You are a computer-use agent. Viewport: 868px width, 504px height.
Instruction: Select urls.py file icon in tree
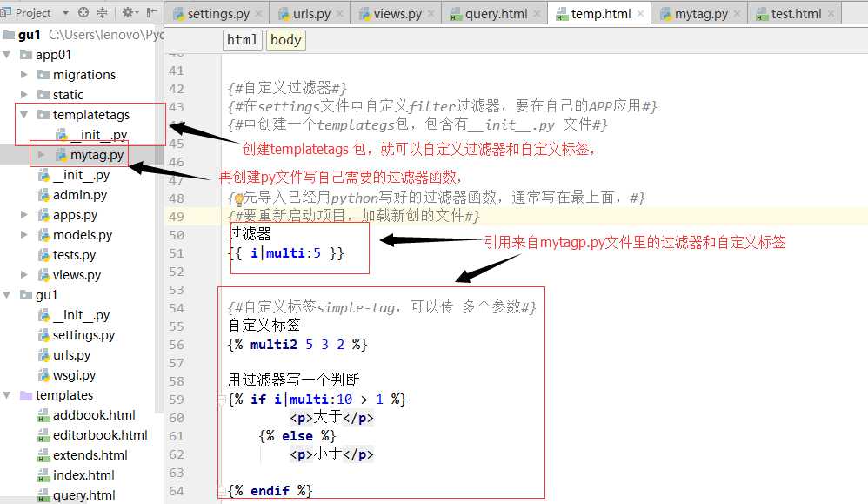pyautogui.click(x=43, y=355)
